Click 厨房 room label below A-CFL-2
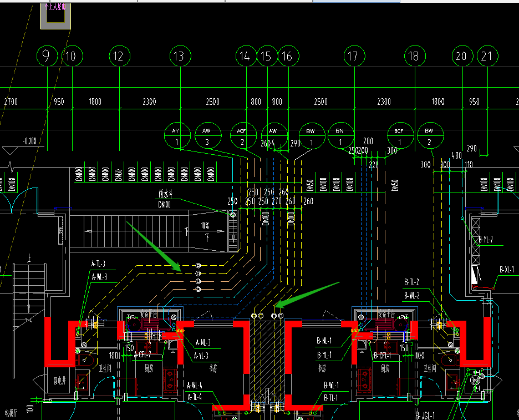This screenshot has width=519, height=420. (x=149, y=368)
